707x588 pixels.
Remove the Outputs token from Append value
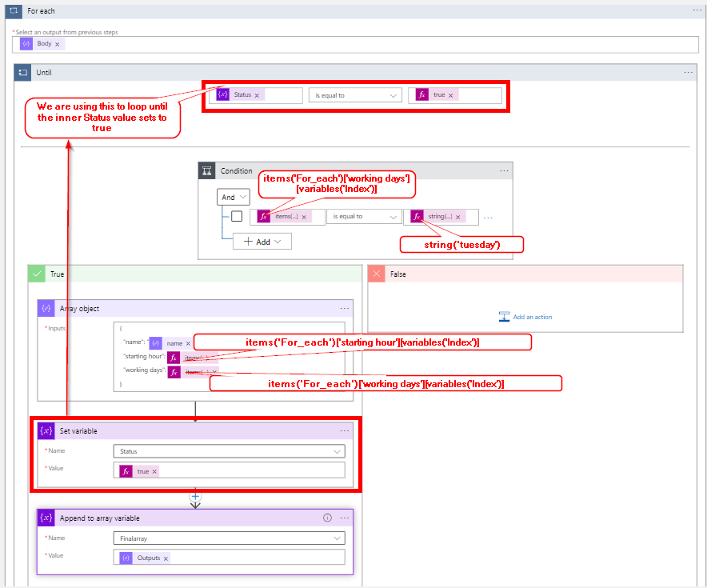pos(166,558)
